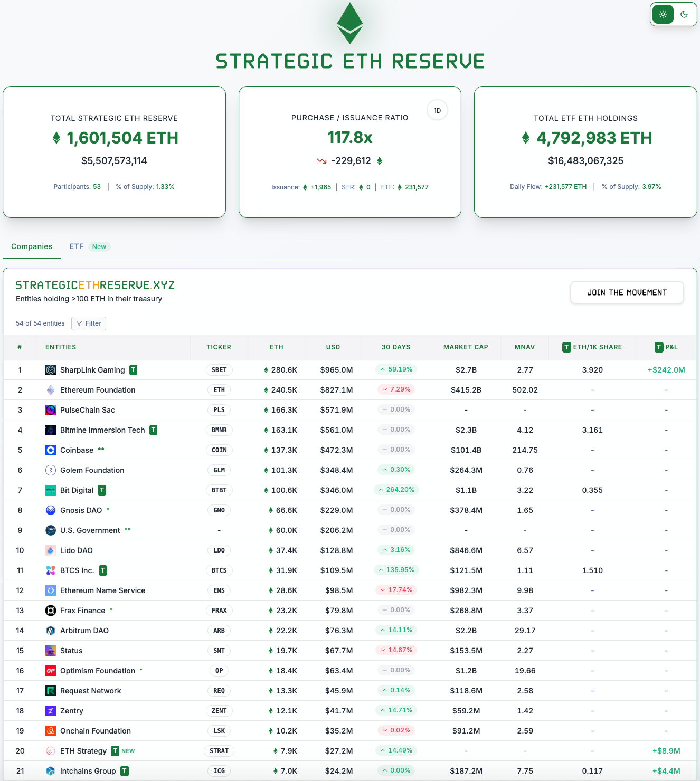Click the Intchains Group logo icon
Image resolution: width=700 pixels, height=781 pixels.
click(x=51, y=771)
